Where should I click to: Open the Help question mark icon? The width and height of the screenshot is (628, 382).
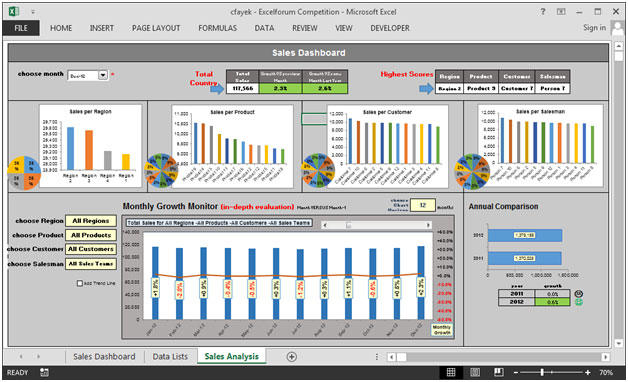[543, 12]
